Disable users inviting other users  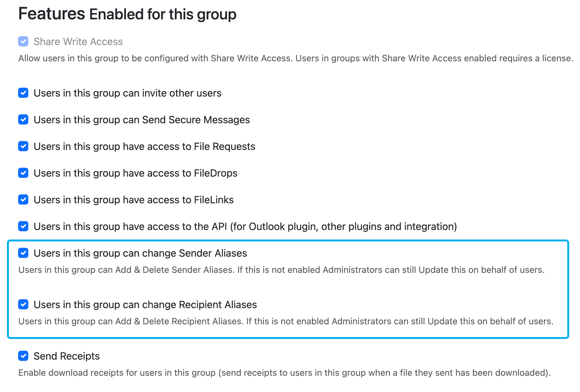[23, 93]
